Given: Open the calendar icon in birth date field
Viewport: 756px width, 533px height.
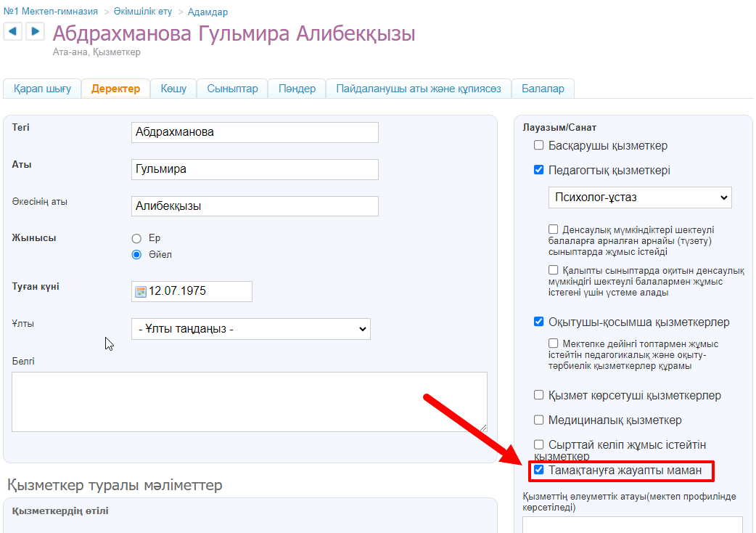Looking at the screenshot, I should (141, 291).
